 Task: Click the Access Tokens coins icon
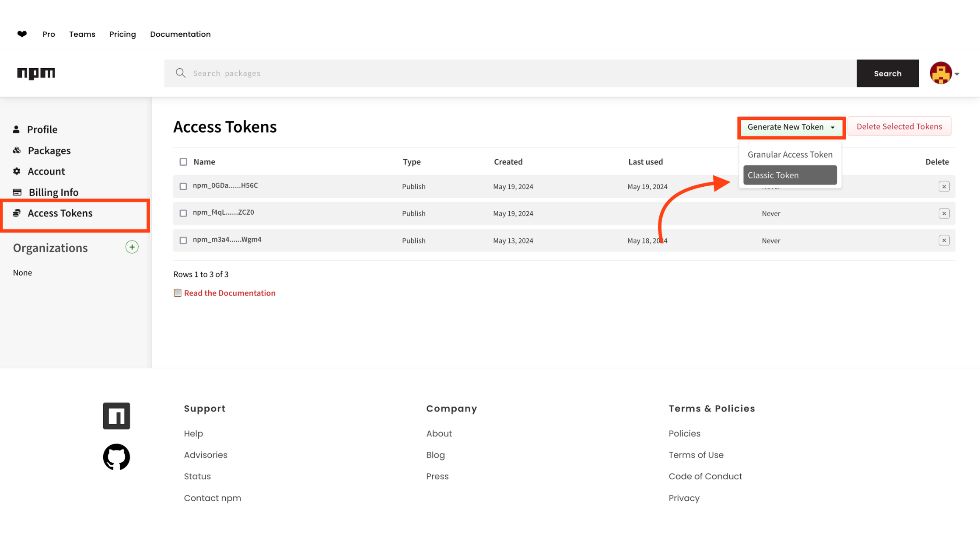(x=17, y=213)
